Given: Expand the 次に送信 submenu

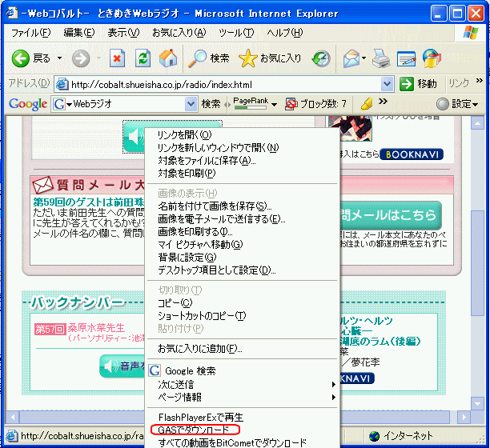Looking at the screenshot, I should click(x=243, y=384).
